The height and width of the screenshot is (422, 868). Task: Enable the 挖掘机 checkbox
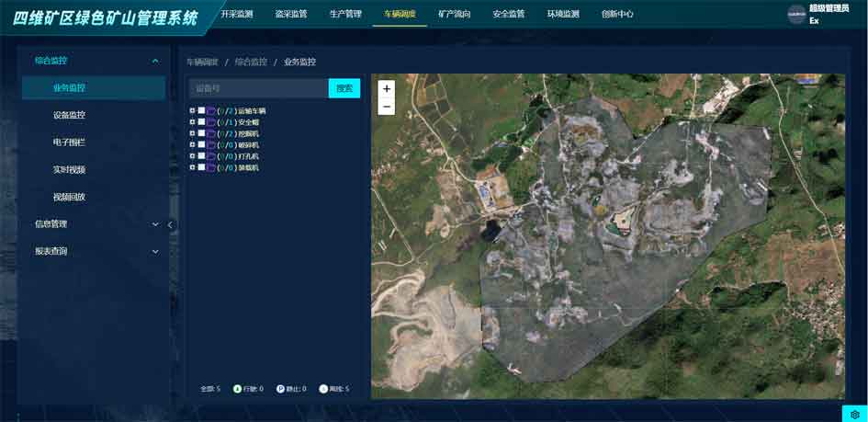[202, 134]
